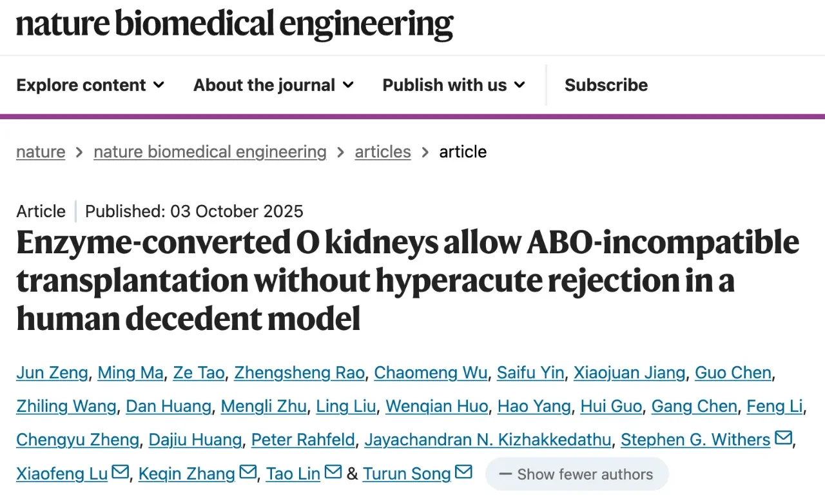Click the envelope icon after Turun Song
Screen dimensions: 825x504
[463, 472]
